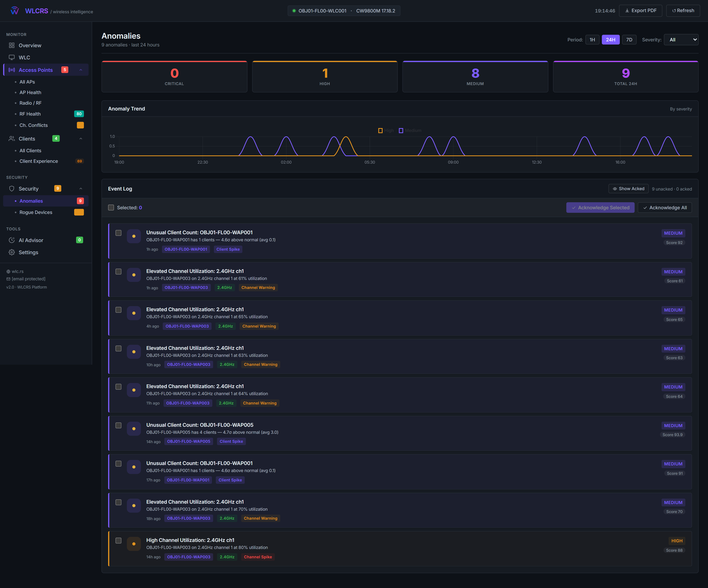Check the 1h ago Unusual Client Count WAP001 event
The image size is (708, 588).
pos(118,233)
